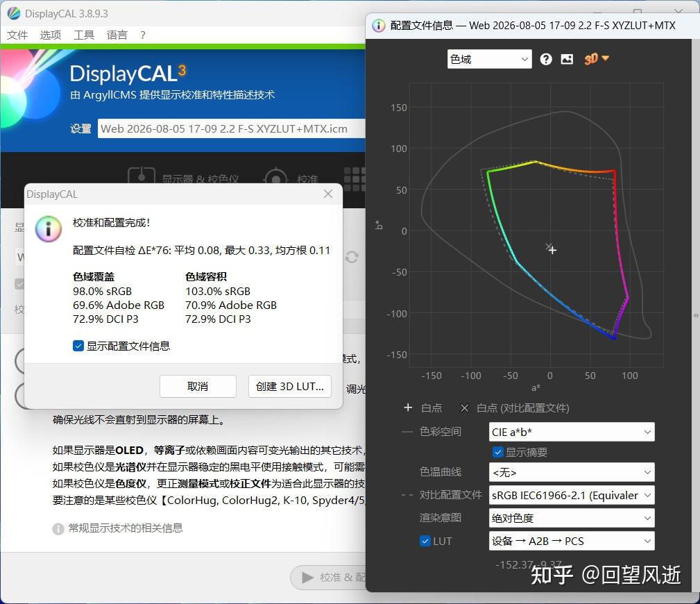Click the 色域覆盖 heading
700x604 pixels.
94,276
